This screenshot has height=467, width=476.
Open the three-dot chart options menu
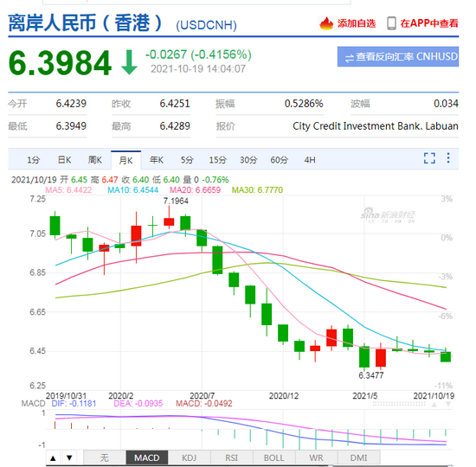pyautogui.click(x=448, y=158)
